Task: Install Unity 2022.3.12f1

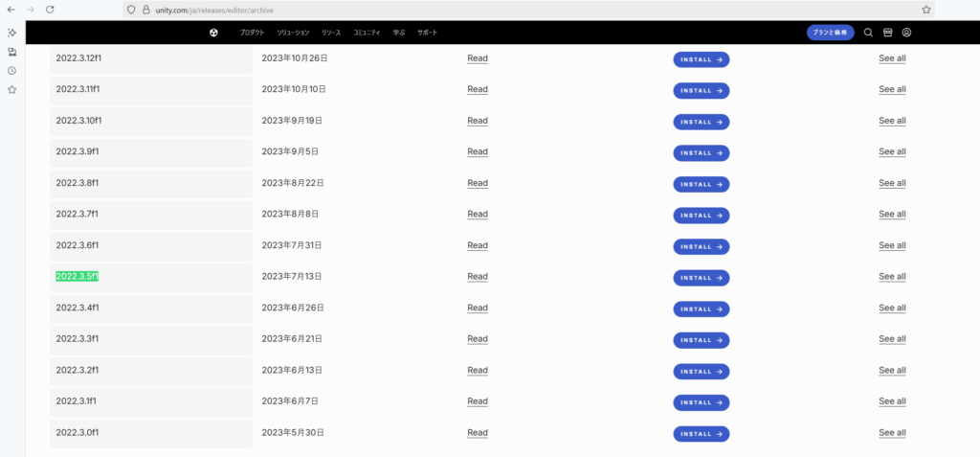Action: tap(702, 59)
